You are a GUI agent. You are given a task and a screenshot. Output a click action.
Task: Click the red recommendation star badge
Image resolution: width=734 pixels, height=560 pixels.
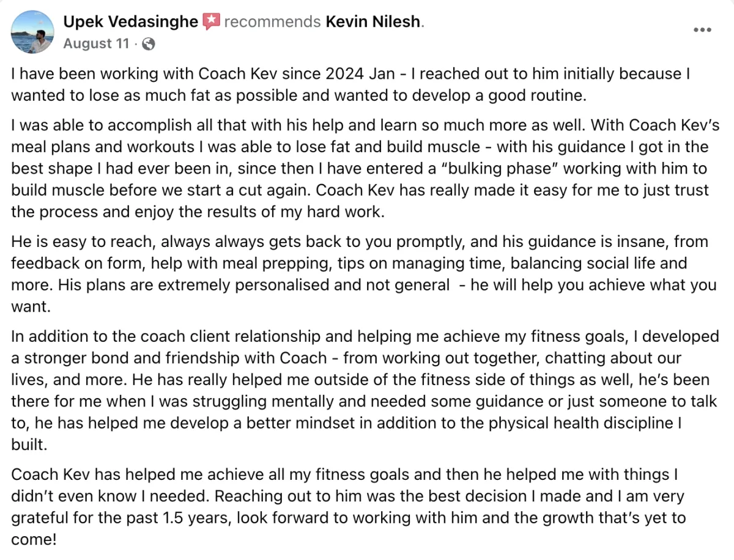tap(211, 22)
